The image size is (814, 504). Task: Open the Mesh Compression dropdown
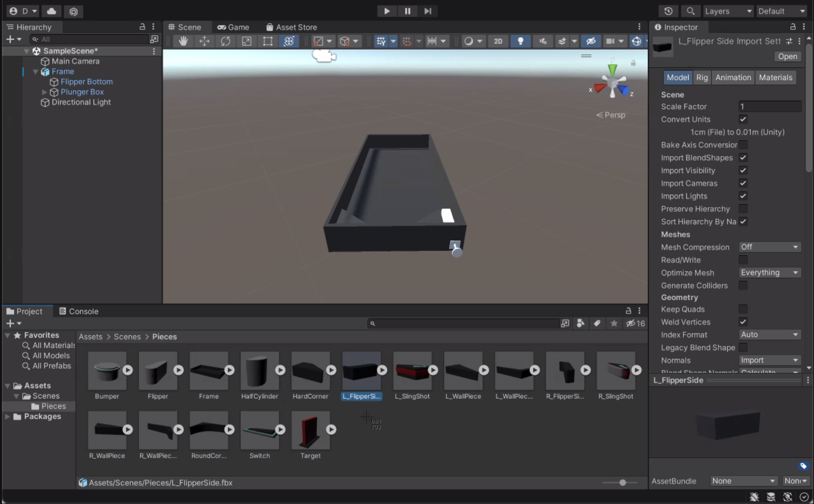(x=770, y=247)
